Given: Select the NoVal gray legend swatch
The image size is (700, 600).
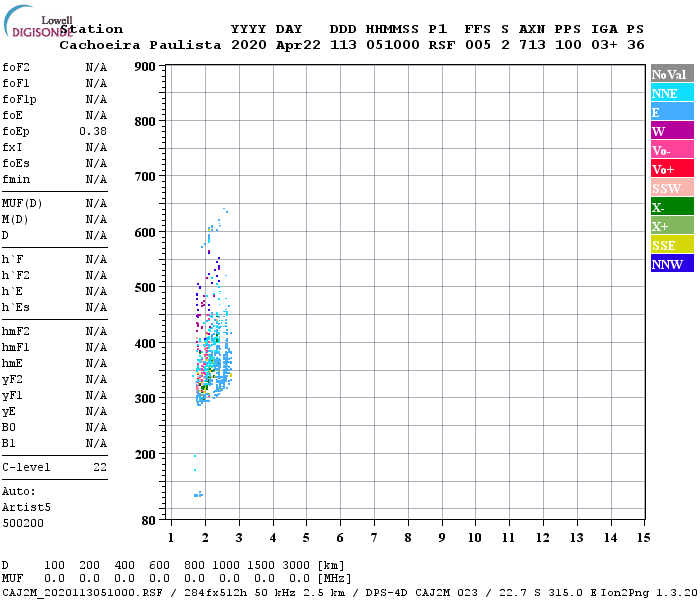Looking at the screenshot, I should coord(672,74).
